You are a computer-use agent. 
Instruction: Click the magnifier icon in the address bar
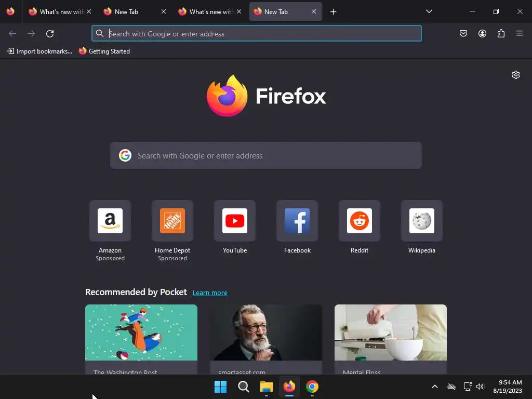coord(99,33)
